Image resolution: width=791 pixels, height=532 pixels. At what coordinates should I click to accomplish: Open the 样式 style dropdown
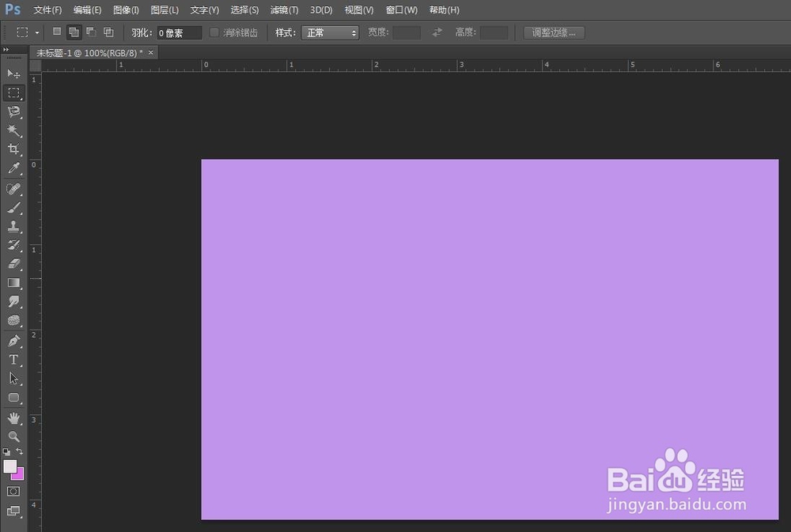click(x=330, y=32)
